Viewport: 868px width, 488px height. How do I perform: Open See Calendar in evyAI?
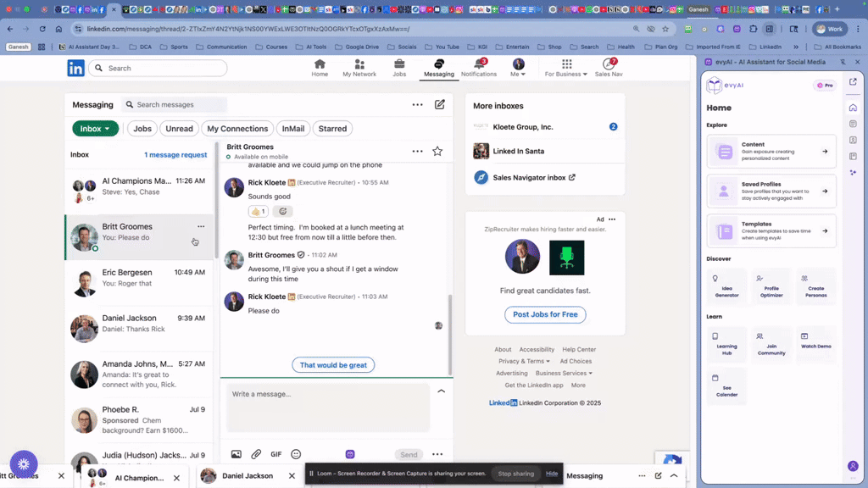click(726, 385)
